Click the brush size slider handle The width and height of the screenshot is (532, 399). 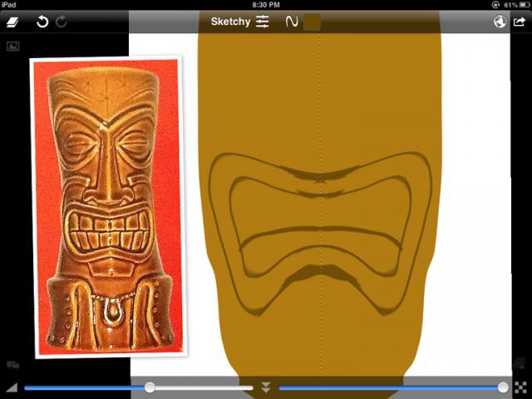click(x=150, y=387)
